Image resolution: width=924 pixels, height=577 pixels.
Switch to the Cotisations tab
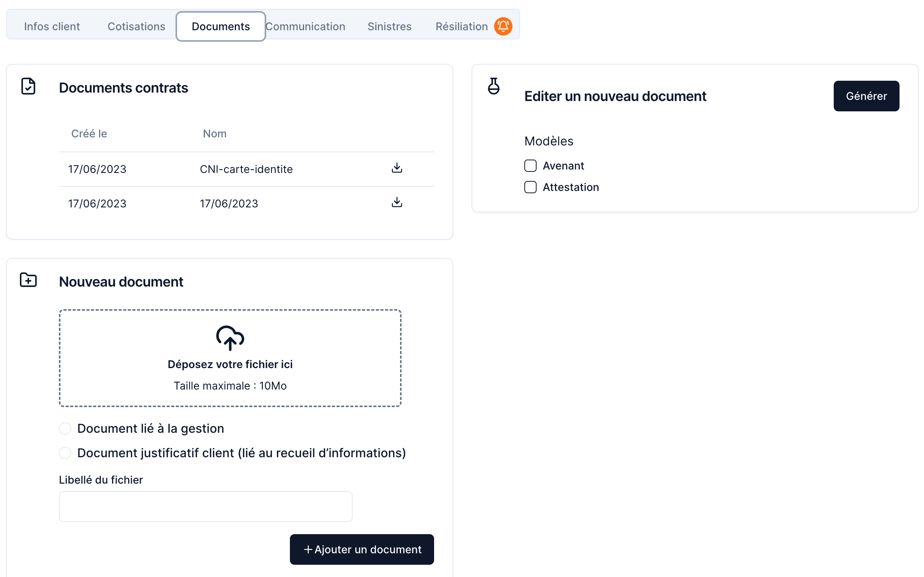(x=136, y=26)
